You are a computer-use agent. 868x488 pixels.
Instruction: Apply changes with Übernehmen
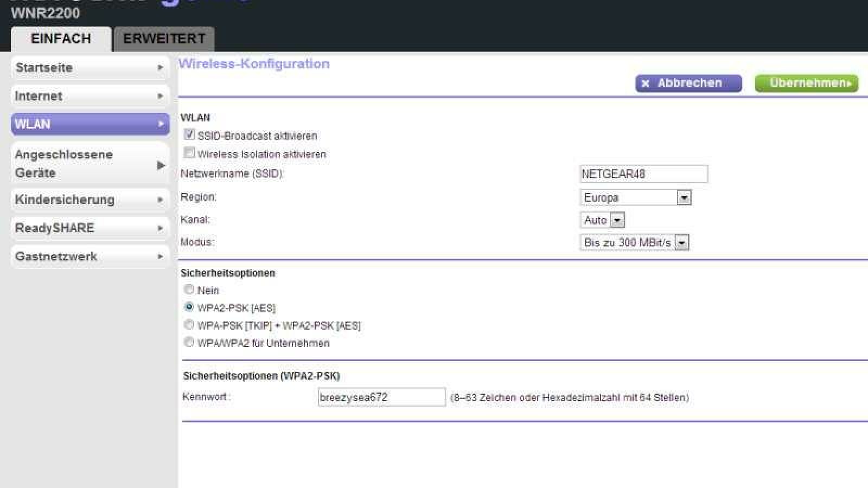click(x=806, y=83)
